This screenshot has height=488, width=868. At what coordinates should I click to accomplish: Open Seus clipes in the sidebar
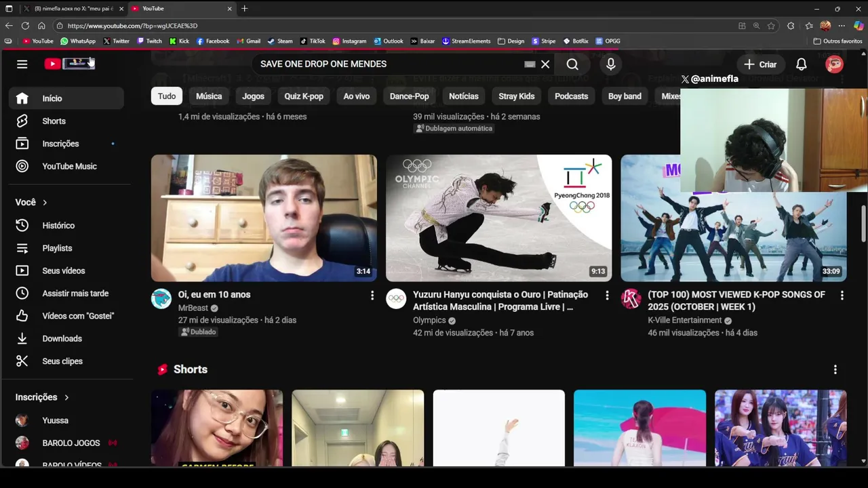pyautogui.click(x=66, y=361)
